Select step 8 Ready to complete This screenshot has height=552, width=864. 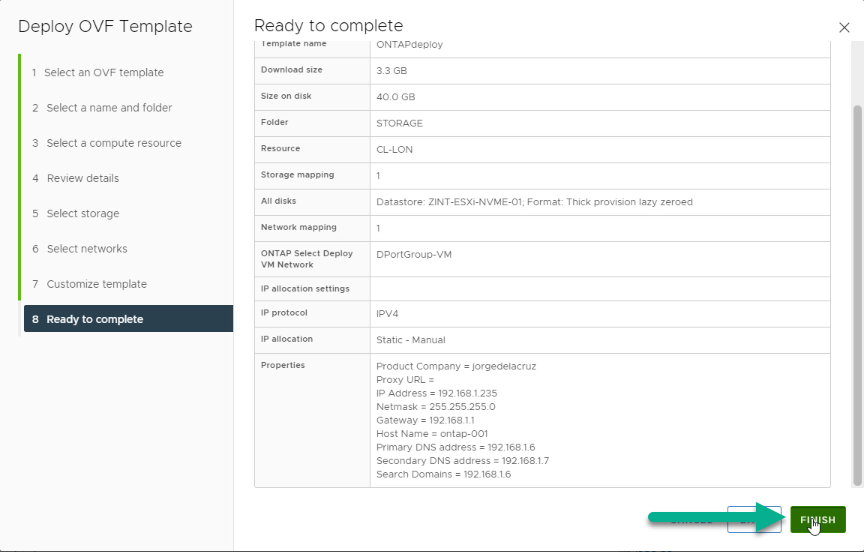128,319
